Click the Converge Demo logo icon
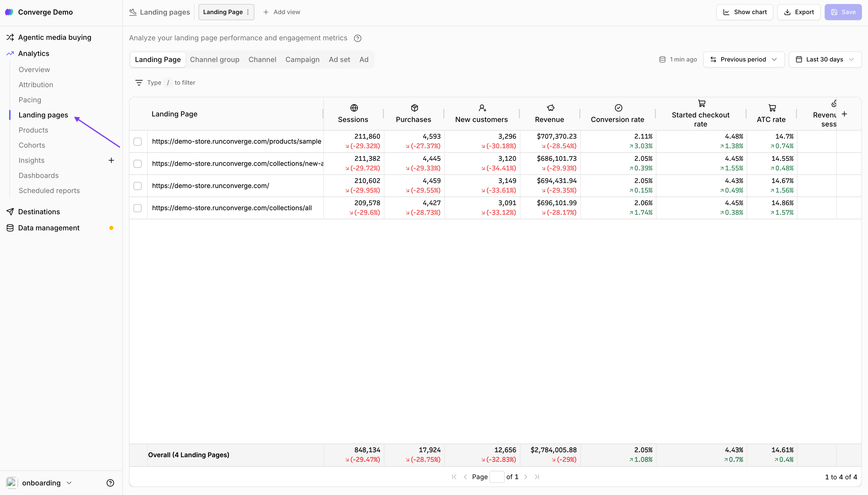 pyautogui.click(x=9, y=12)
